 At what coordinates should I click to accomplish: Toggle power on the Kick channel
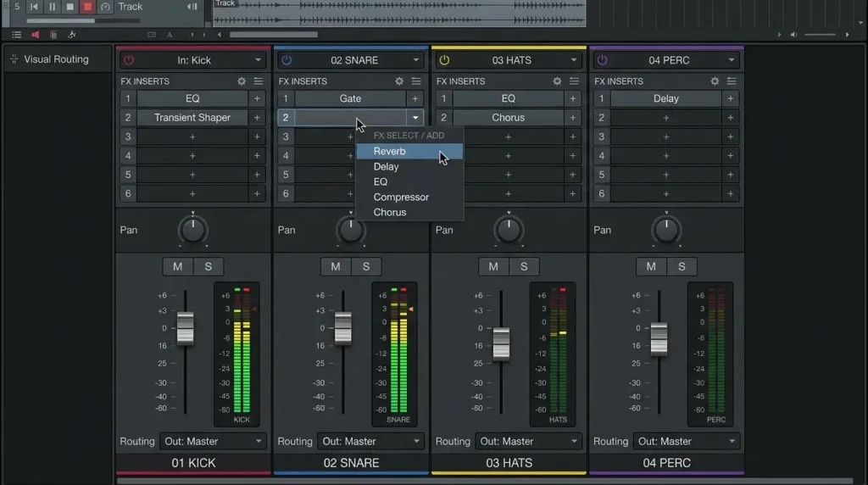(x=129, y=60)
